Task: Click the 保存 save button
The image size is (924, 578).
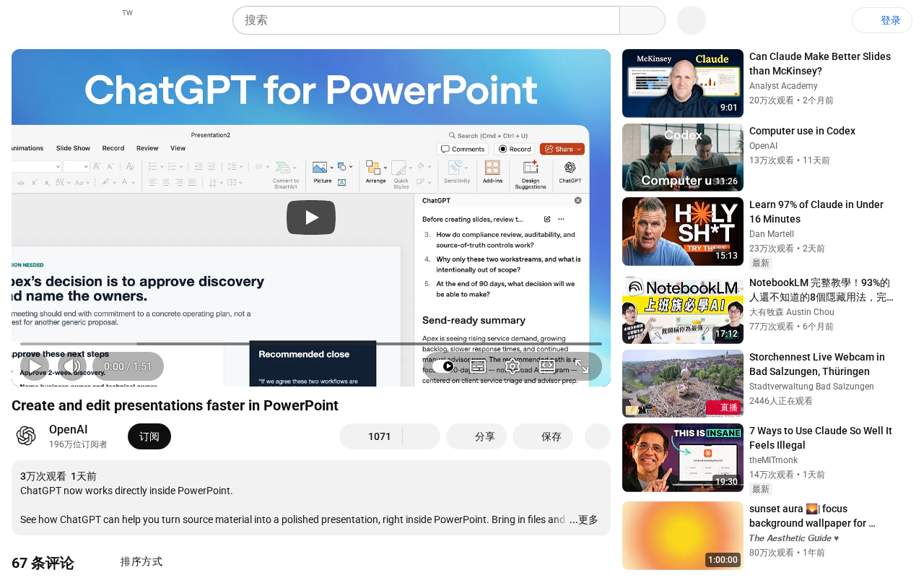Action: point(543,436)
